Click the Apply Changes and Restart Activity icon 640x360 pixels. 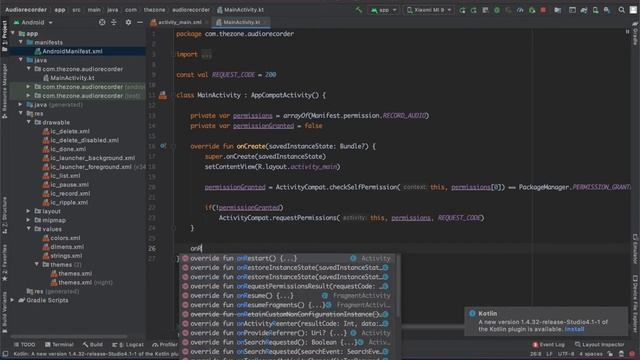462,10
